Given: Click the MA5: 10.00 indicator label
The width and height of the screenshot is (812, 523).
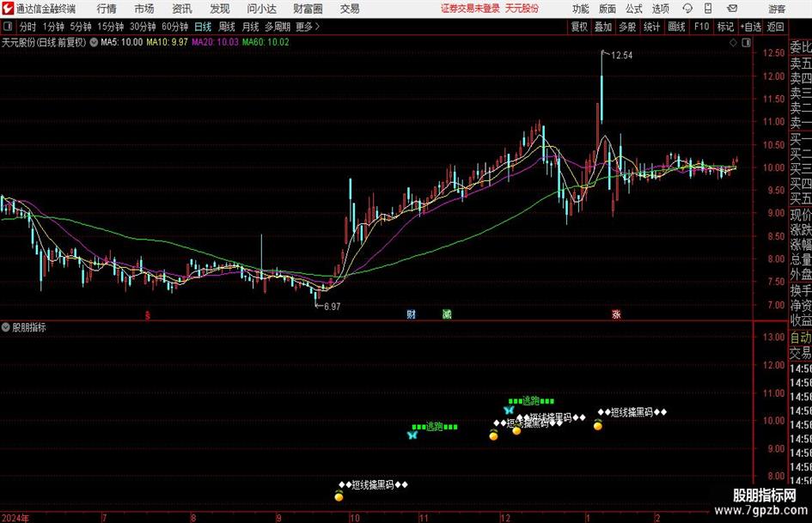Looking at the screenshot, I should point(122,42).
